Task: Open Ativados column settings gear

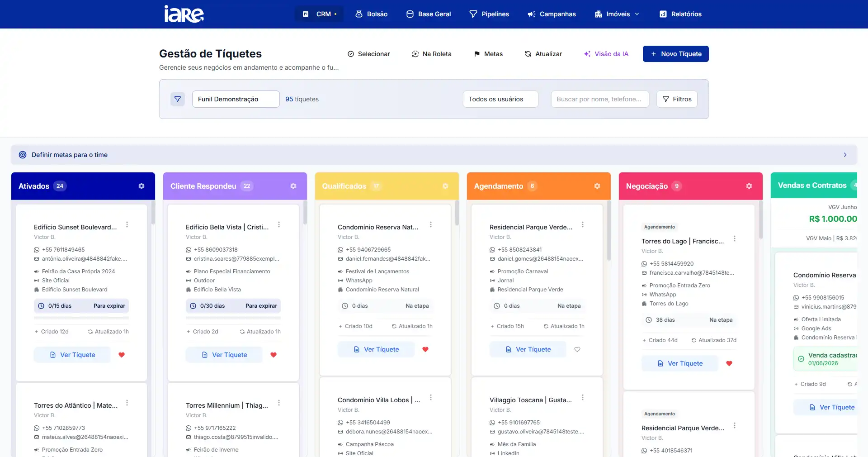Action: pos(142,186)
